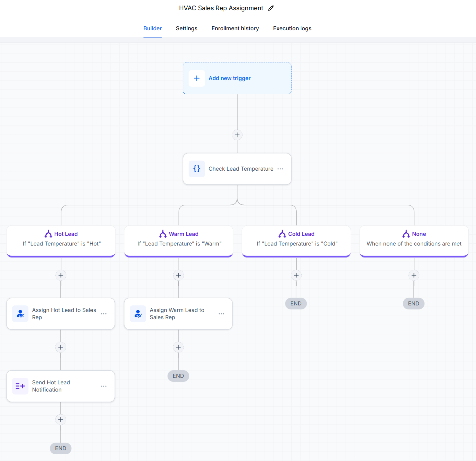476x461 pixels.
Task: Click the curly braces icon on Check Lead Temperature
Action: (197, 169)
